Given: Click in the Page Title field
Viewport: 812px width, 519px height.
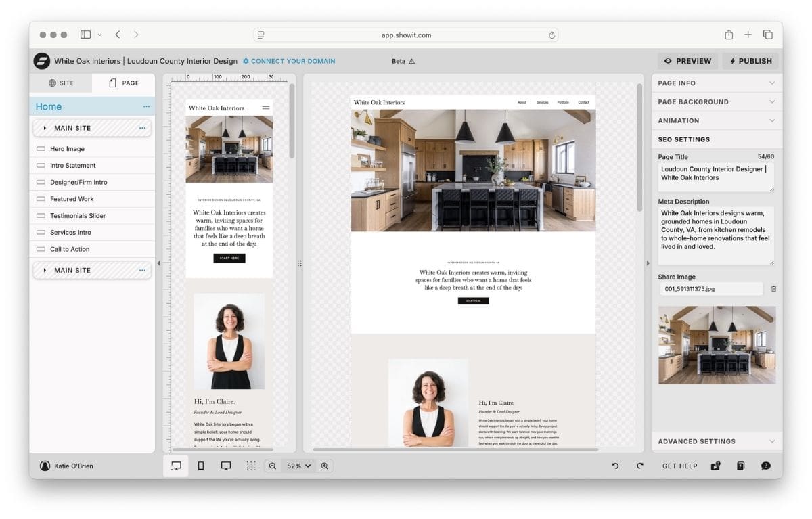Looking at the screenshot, I should [x=717, y=177].
